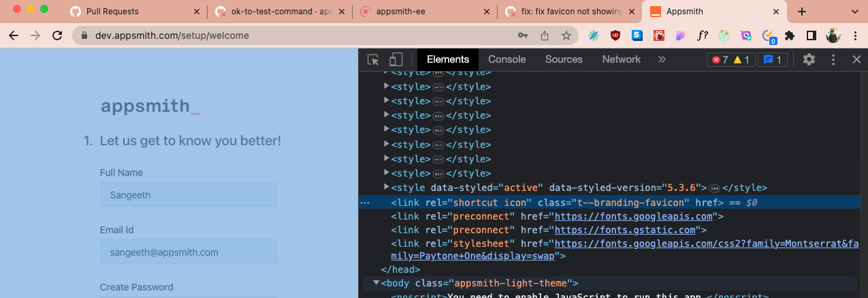Close the active Appsmith browser tab
868x298 pixels.
(775, 12)
